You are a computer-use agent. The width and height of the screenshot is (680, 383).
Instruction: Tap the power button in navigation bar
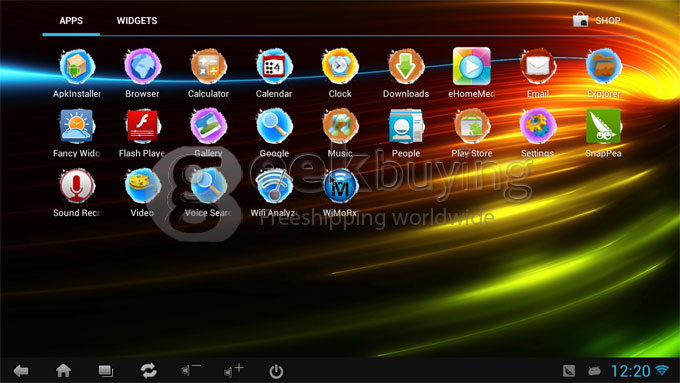(x=276, y=371)
